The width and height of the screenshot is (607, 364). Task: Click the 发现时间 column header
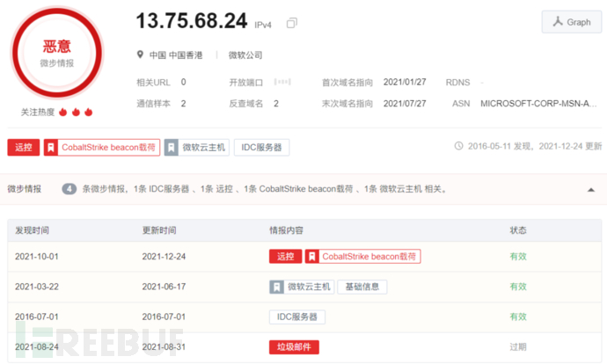coord(32,230)
